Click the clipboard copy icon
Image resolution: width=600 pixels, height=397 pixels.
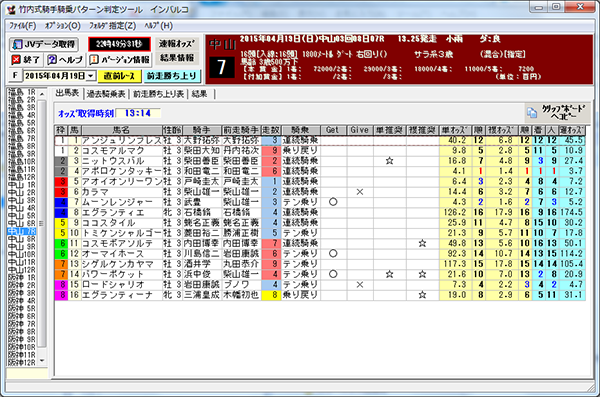click(x=532, y=113)
